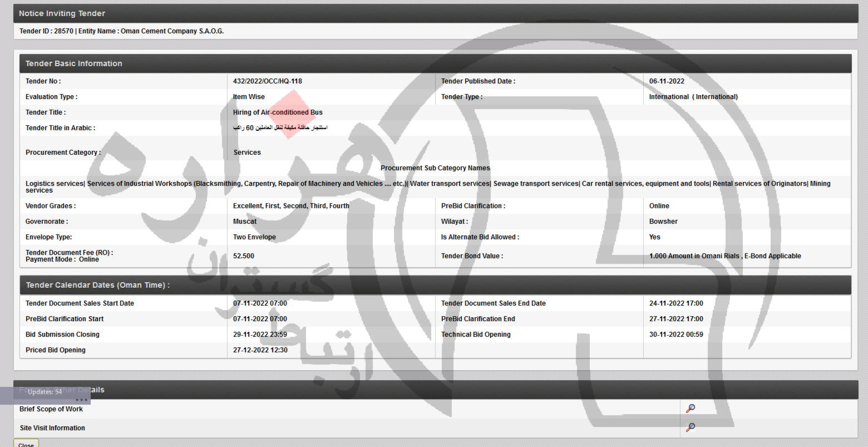Image resolution: width=868 pixels, height=447 pixels.
Task: Select Two Envelope value
Action: click(254, 237)
